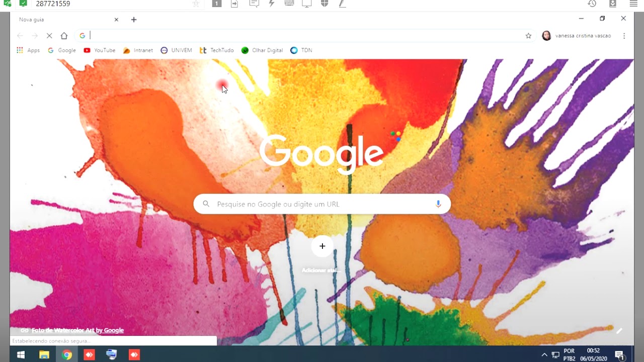
Task: Click the remote toolbar download icon
Action: 613,4
